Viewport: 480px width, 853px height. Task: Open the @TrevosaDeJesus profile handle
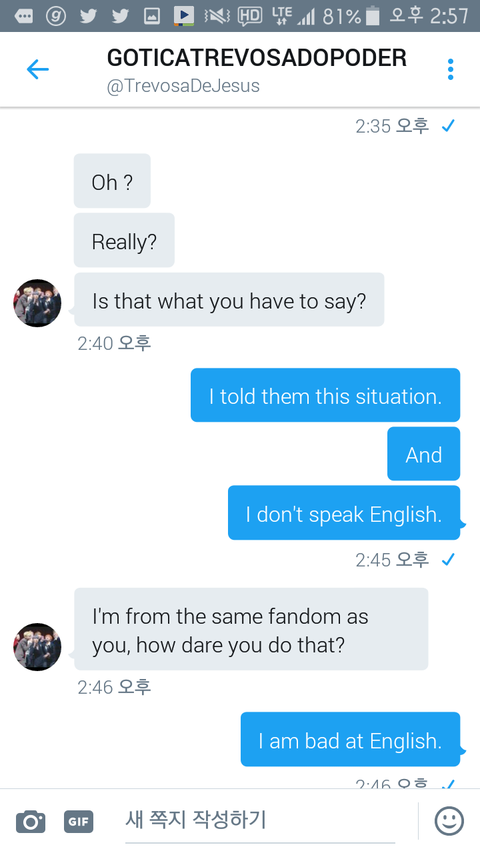[183, 86]
